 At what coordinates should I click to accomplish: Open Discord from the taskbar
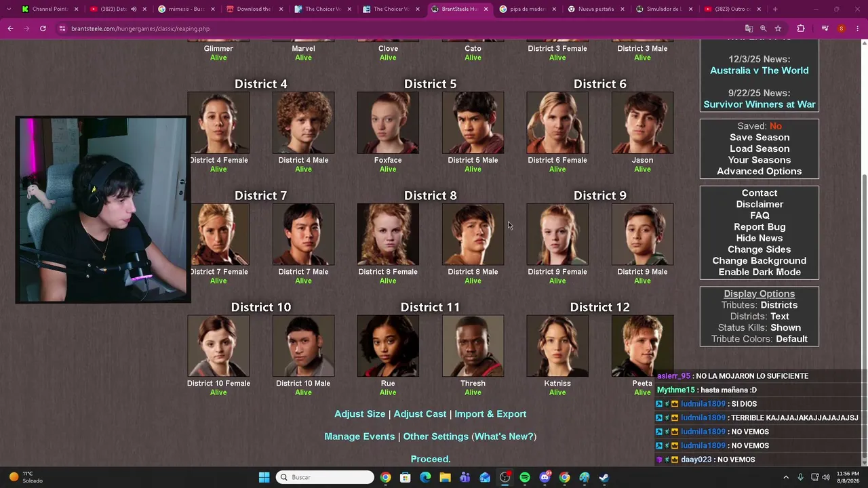(545, 477)
